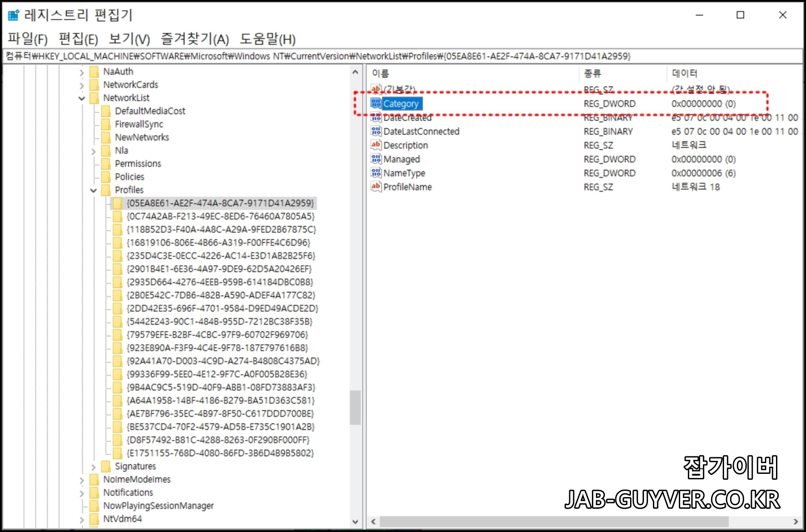Select the DateLastConnected value name
The height and width of the screenshot is (532, 806).
pos(421,132)
